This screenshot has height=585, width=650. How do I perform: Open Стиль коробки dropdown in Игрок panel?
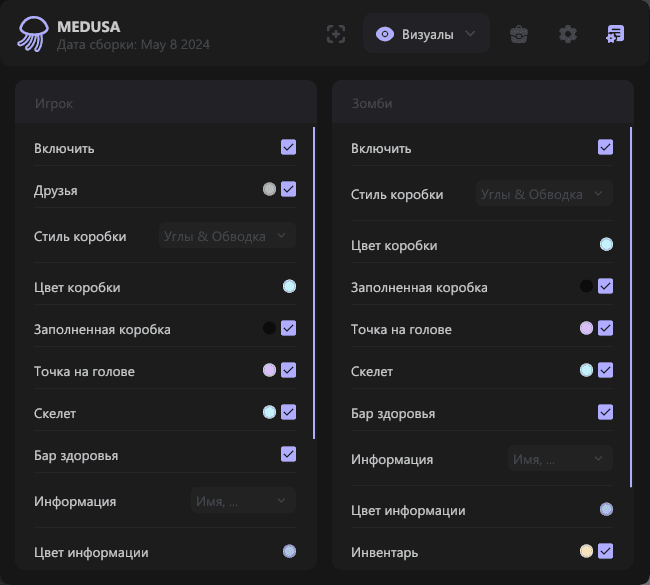point(227,237)
